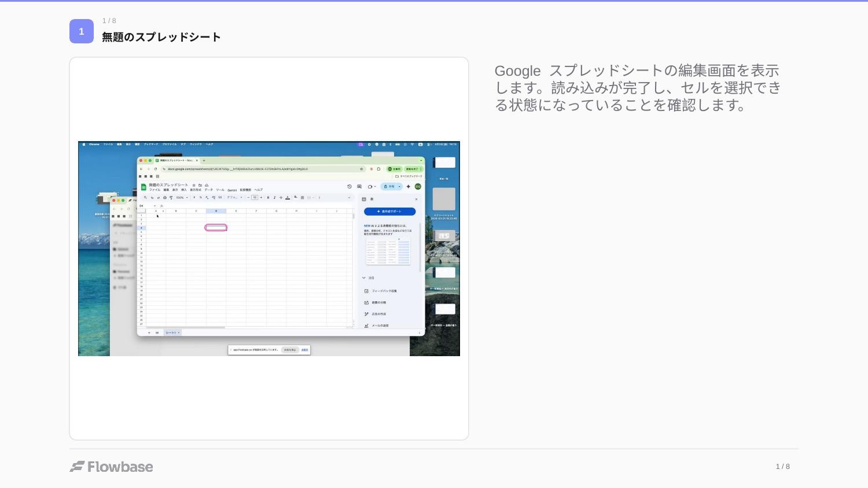Open the search menus magnifier icon
868x488 pixels.
click(145, 198)
